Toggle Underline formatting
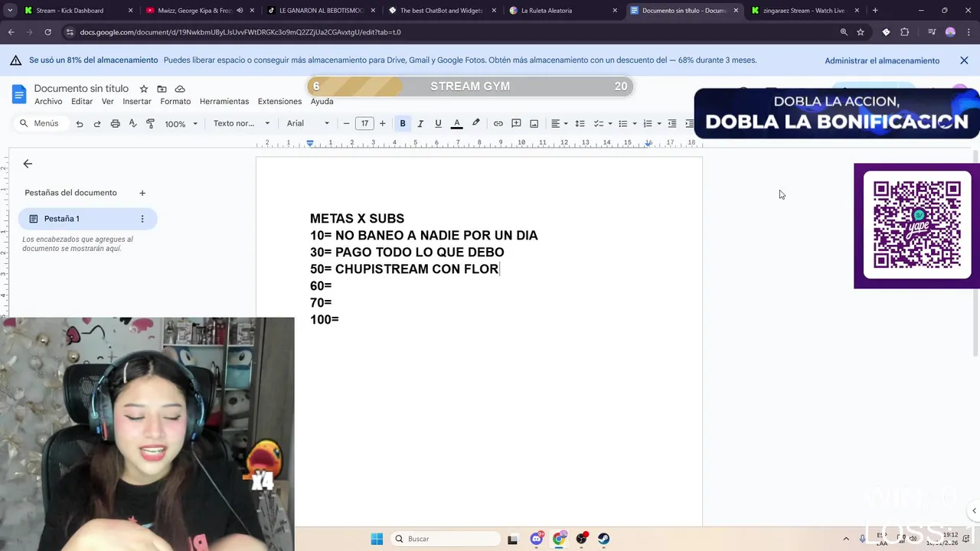 438,123
